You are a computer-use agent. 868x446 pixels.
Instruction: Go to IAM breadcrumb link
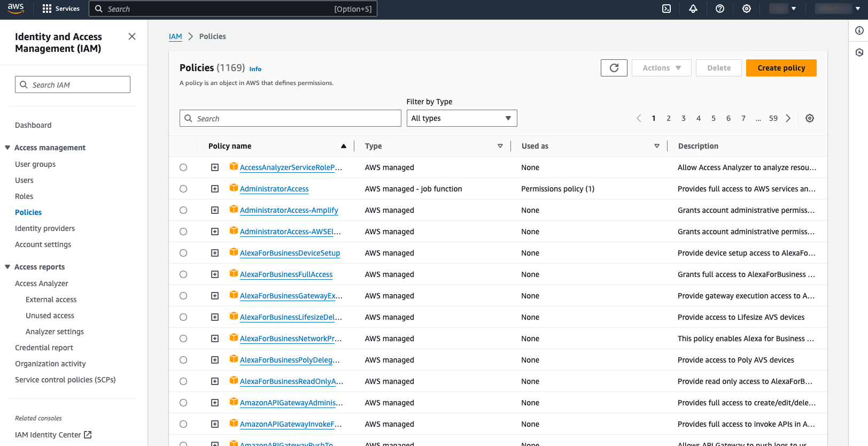tap(175, 36)
